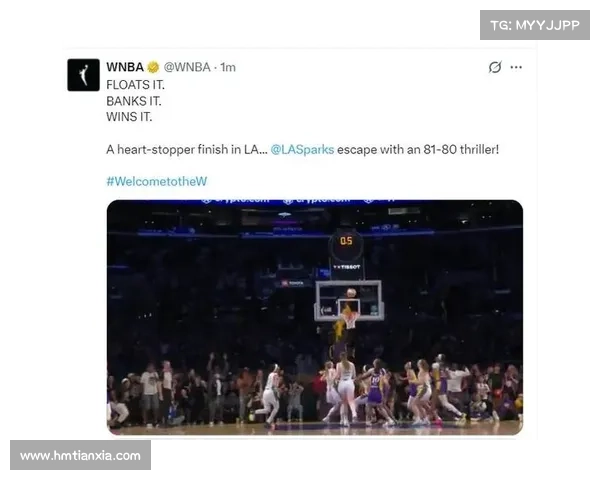The image size is (600, 480).
Task: Follow the #WelcometotheW hashtag
Action: click(x=157, y=181)
